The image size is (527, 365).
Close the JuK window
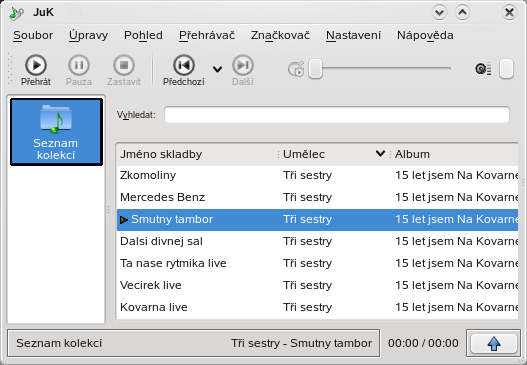(509, 13)
